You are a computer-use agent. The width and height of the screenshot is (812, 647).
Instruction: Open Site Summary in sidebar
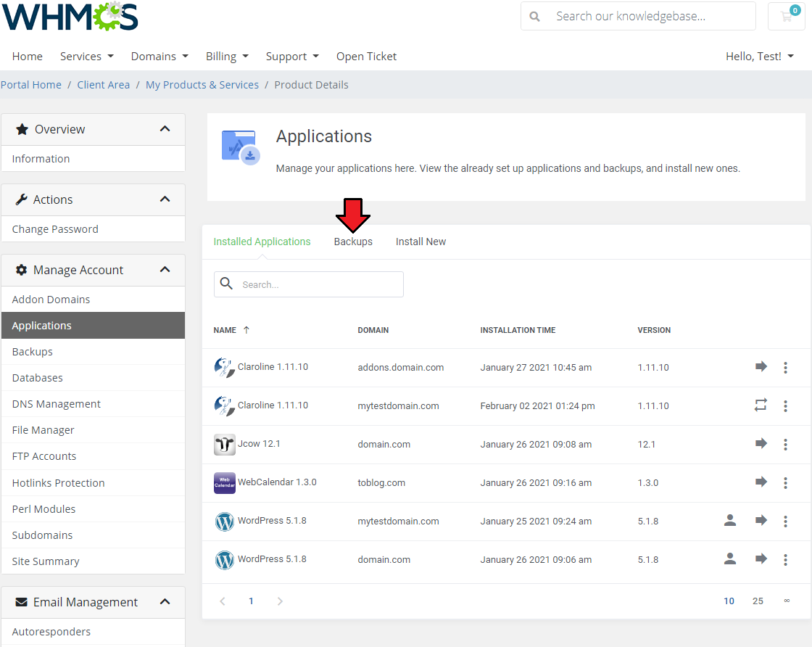click(94, 561)
